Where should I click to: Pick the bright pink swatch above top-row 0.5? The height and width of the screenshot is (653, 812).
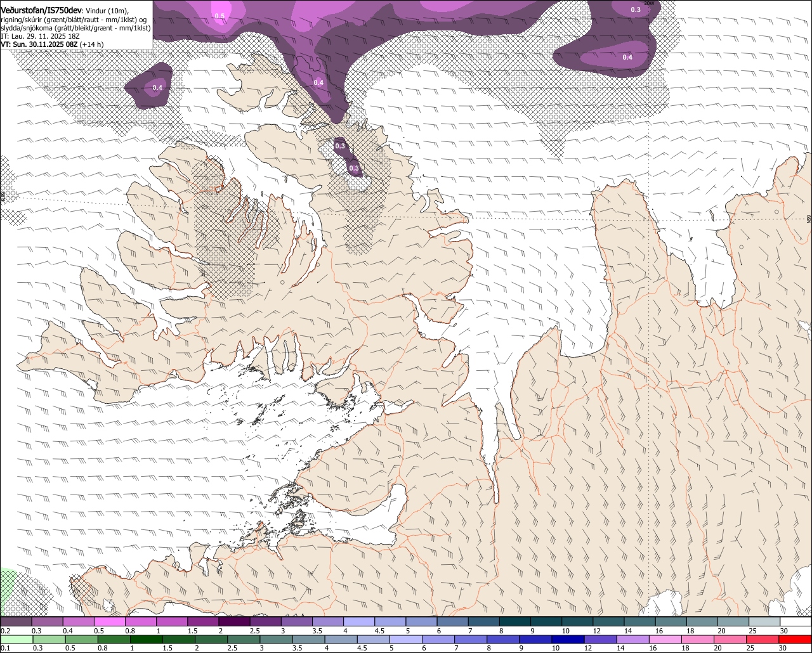click(x=109, y=622)
